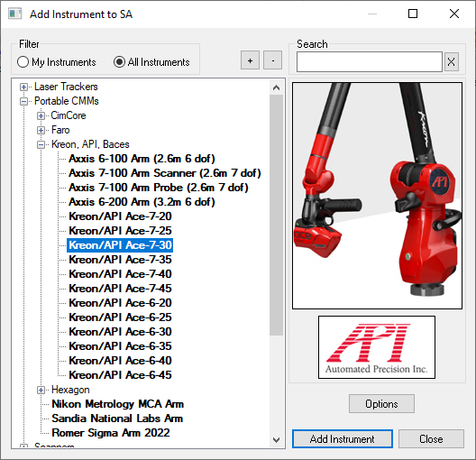The image size is (476, 460).
Task: Clear the search with the X button
Action: (x=451, y=62)
